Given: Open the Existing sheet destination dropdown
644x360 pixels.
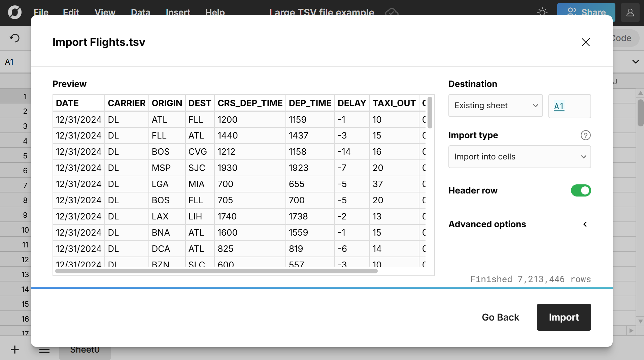Looking at the screenshot, I should (495, 106).
